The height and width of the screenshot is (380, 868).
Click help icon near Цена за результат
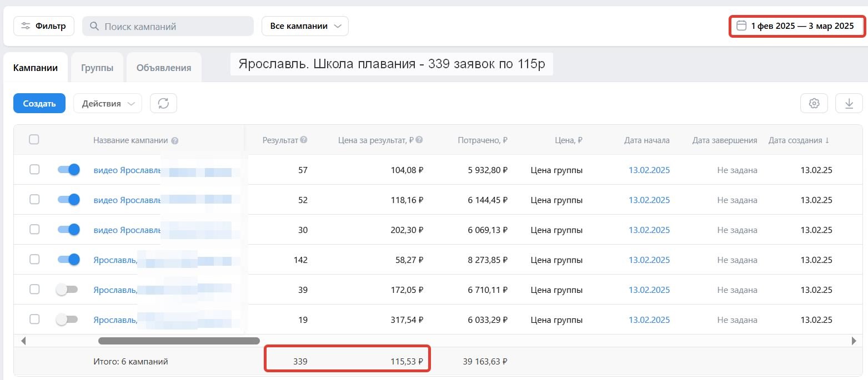[x=419, y=140]
